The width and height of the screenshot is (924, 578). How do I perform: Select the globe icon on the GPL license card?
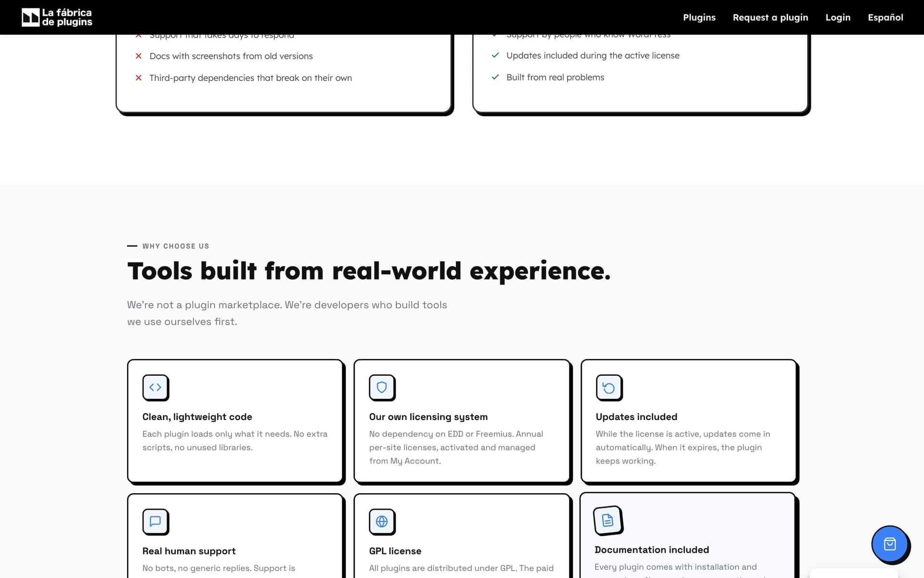click(382, 521)
